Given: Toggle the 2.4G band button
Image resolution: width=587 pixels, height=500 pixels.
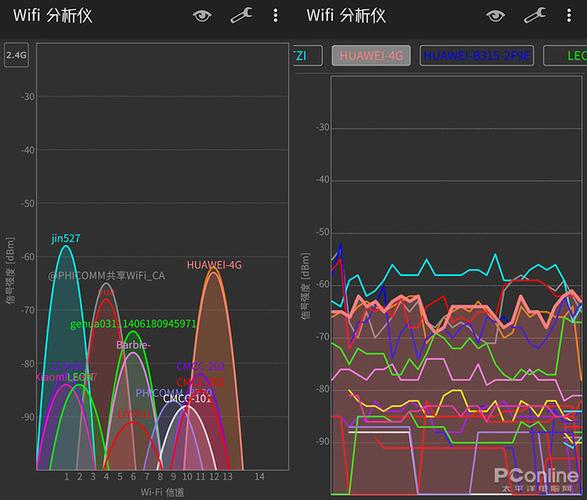Looking at the screenshot, I should click(16, 55).
